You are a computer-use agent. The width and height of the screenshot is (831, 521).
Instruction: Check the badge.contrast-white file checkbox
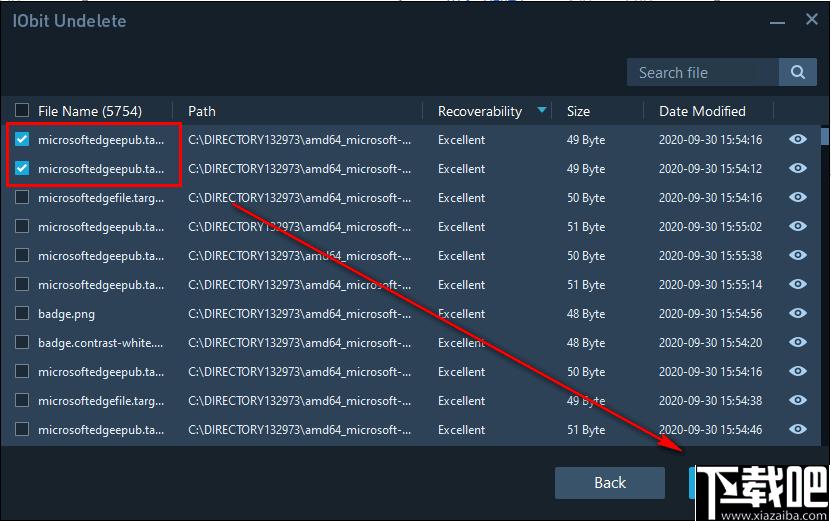[22, 342]
